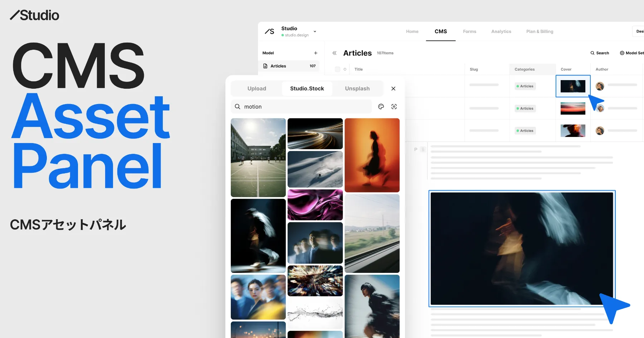Add a new model with the plus icon
The width and height of the screenshot is (644, 338).
point(316,53)
